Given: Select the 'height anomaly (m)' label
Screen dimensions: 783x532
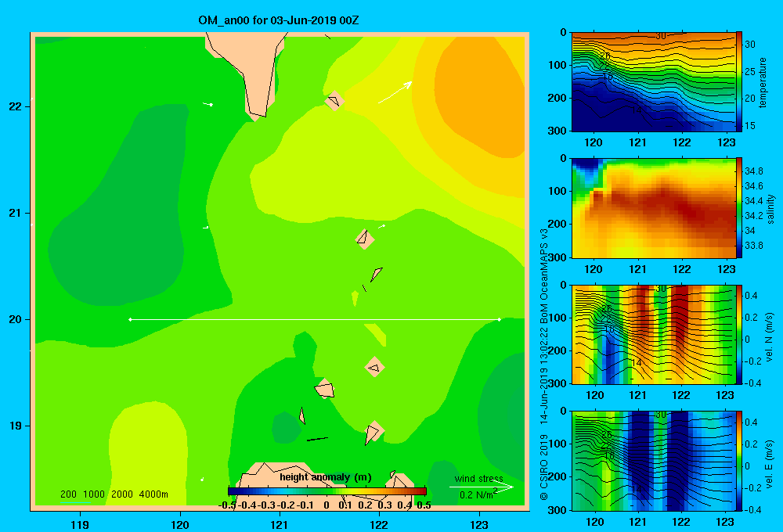Looking at the screenshot, I should [x=326, y=477].
